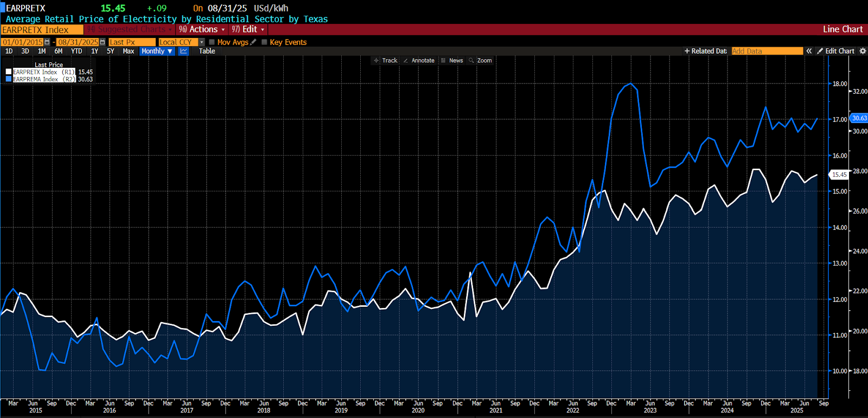
Task: Open the end date calendar picker
Action: click(103, 42)
